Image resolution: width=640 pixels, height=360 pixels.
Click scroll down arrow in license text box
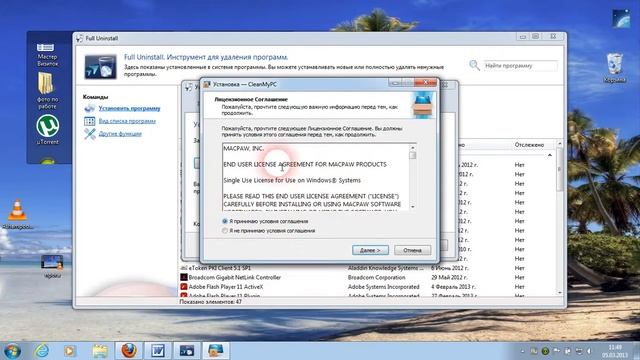coord(413,207)
